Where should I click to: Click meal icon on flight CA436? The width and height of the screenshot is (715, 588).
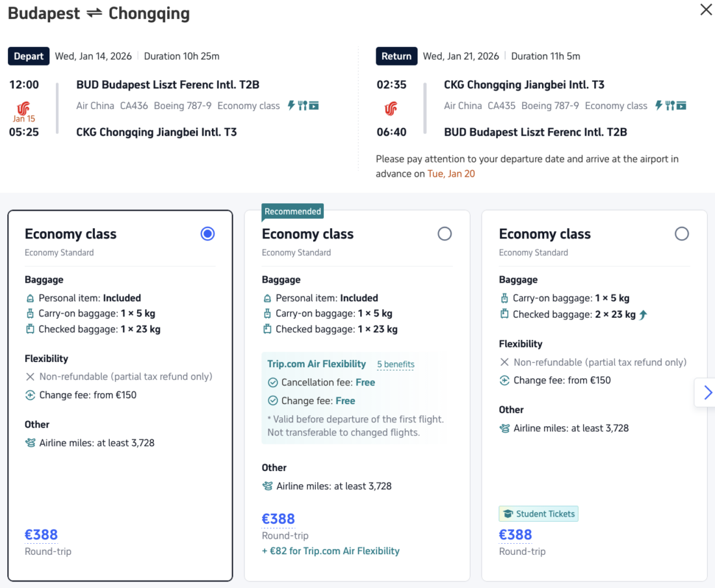click(x=302, y=105)
